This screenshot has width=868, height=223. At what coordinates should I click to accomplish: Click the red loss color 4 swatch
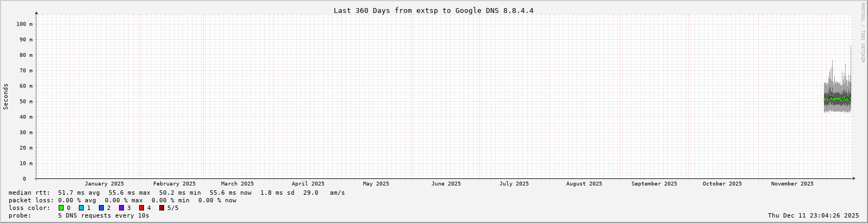pyautogui.click(x=141, y=208)
